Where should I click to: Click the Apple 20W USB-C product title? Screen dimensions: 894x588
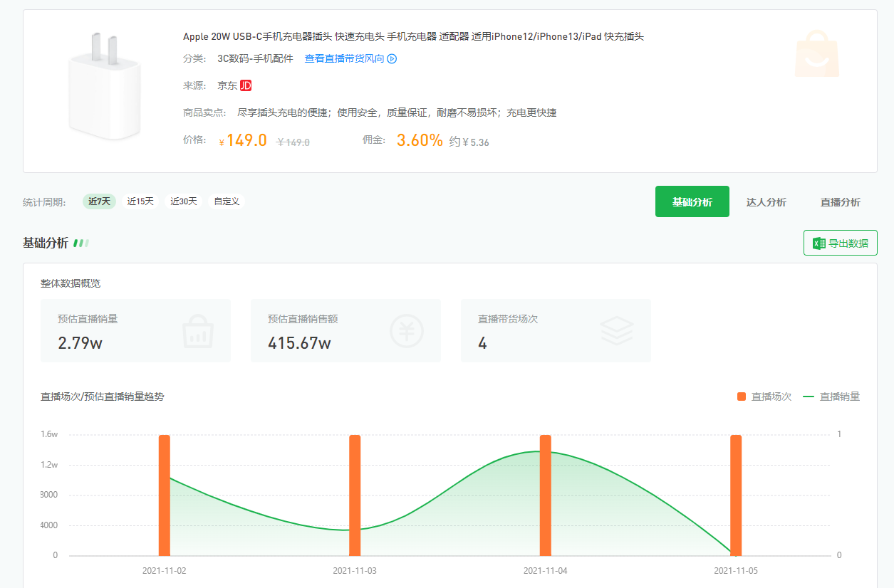[x=413, y=36]
